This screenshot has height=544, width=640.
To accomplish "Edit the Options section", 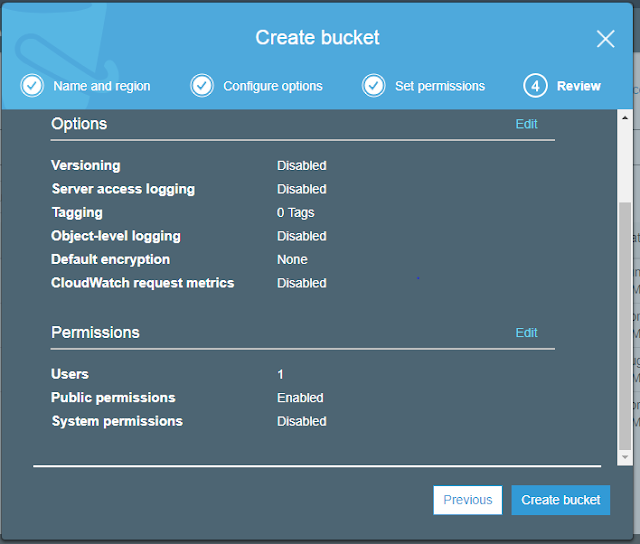I will pyautogui.click(x=526, y=124).
